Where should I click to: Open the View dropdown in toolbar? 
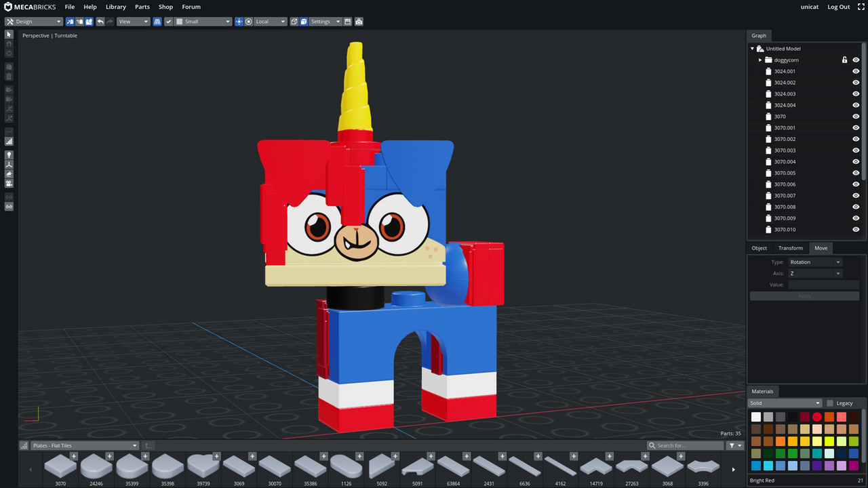click(133, 22)
